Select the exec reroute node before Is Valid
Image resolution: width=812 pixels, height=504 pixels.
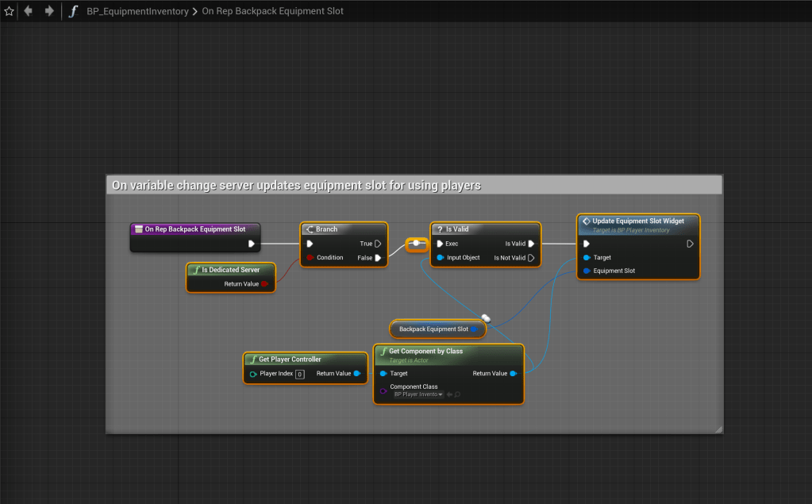(416, 244)
